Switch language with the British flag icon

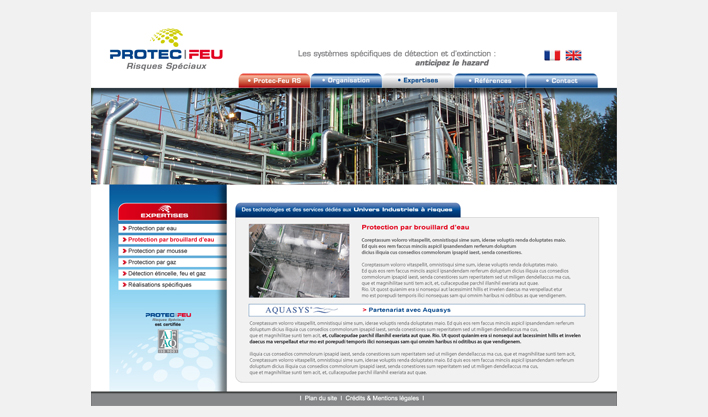coord(573,56)
